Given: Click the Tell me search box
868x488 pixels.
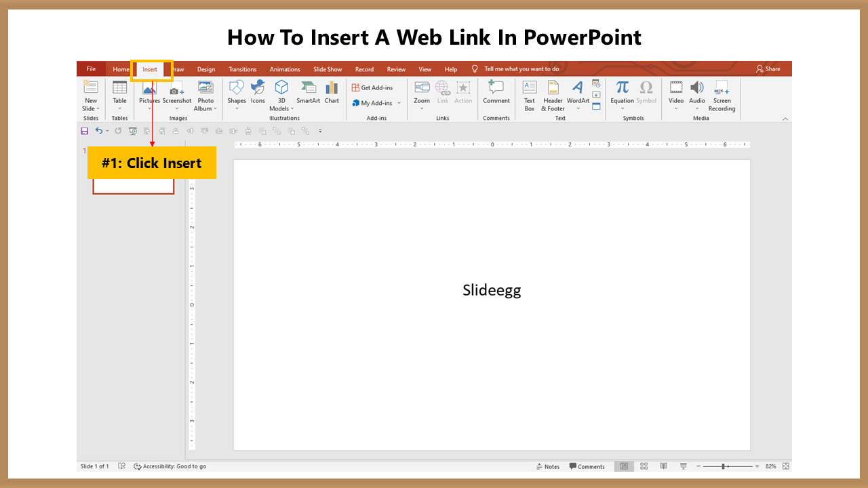Looking at the screenshot, I should [x=521, y=69].
